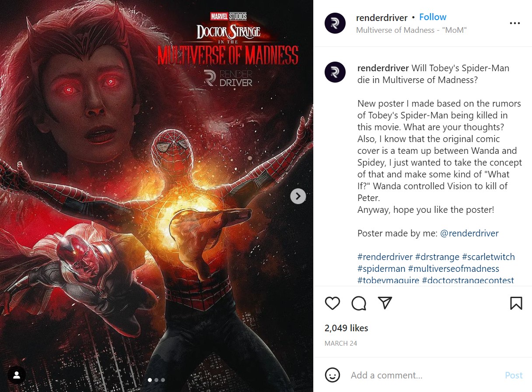Image resolution: width=532 pixels, height=392 pixels.
Task: Follow the renderdriver account
Action: (x=433, y=17)
